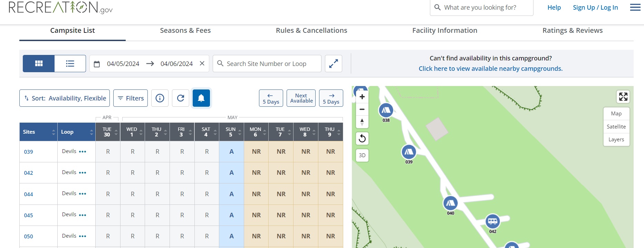Open the Filters panel
Image resolution: width=644 pixels, height=248 pixels.
click(x=131, y=98)
